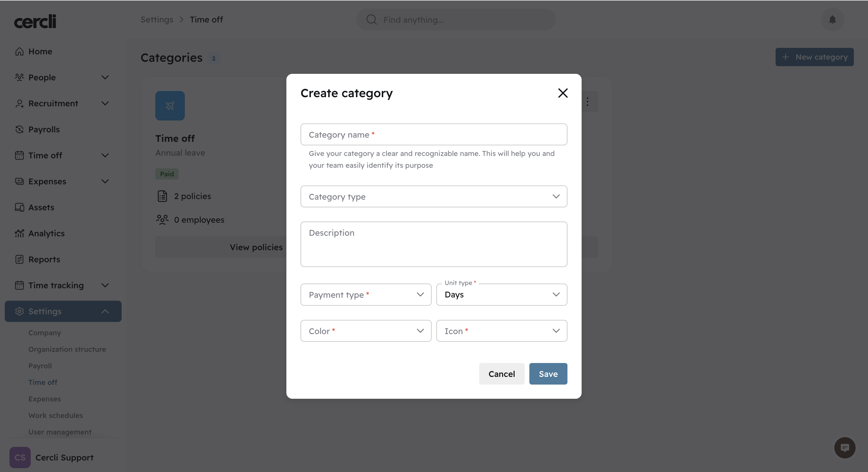Open the Payment type dropdown
This screenshot has width=868, height=472.
click(x=366, y=295)
